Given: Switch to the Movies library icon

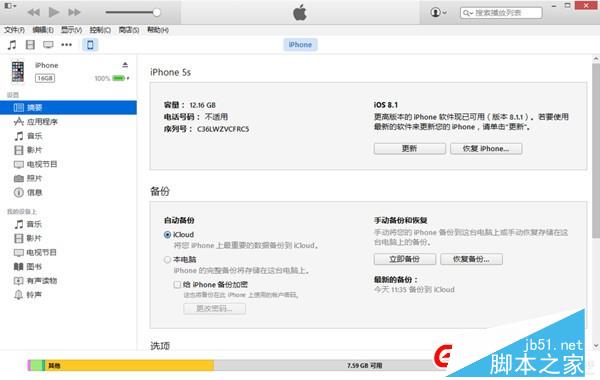Looking at the screenshot, I should point(30,45).
